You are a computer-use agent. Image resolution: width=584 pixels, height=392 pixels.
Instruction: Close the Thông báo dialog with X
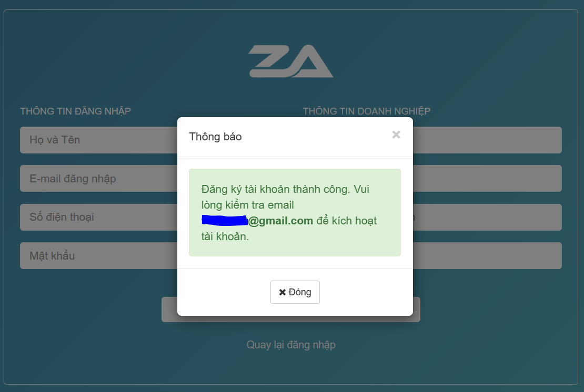[396, 135]
